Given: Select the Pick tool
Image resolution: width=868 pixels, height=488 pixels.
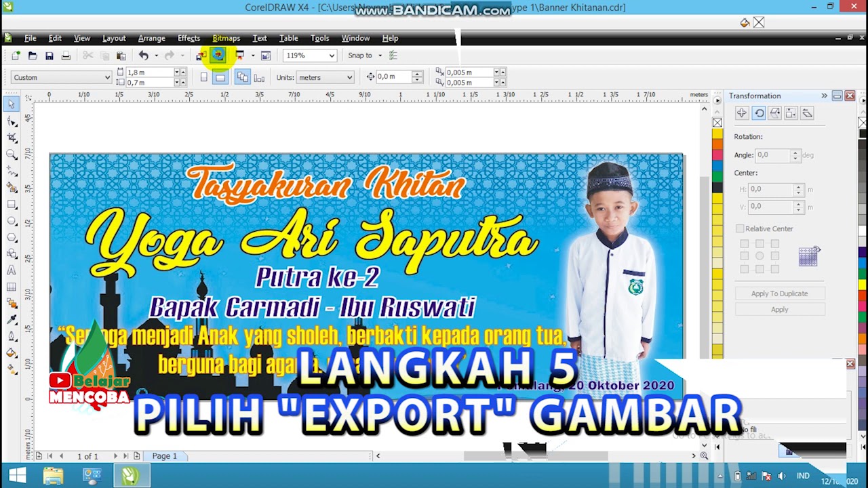Looking at the screenshot, I should coord(12,104).
